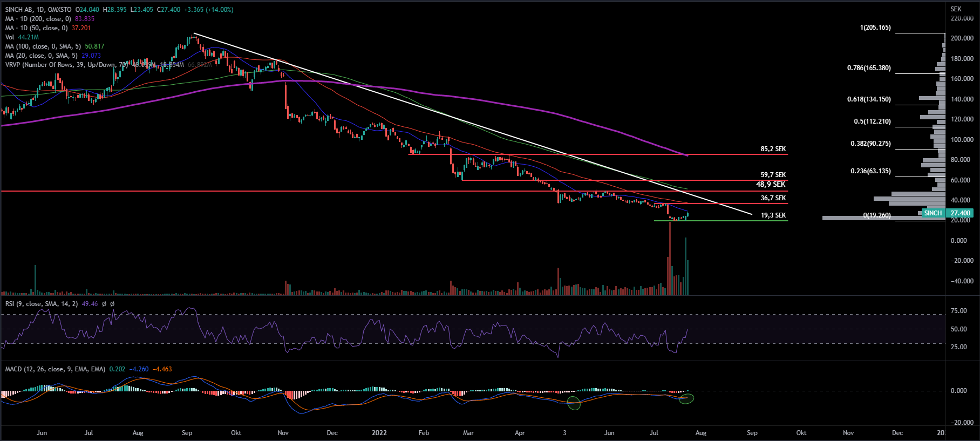Select the 85,2 SEK level label
This screenshot has height=441, width=980.
click(x=773, y=149)
